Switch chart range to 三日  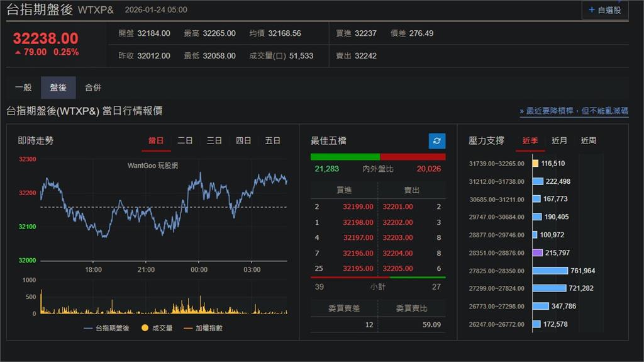tap(214, 140)
